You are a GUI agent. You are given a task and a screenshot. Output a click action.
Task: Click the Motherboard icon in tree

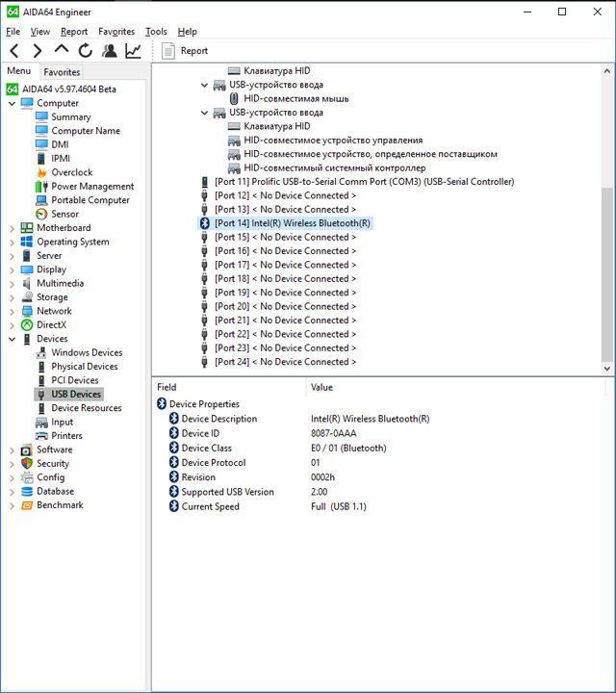27,228
